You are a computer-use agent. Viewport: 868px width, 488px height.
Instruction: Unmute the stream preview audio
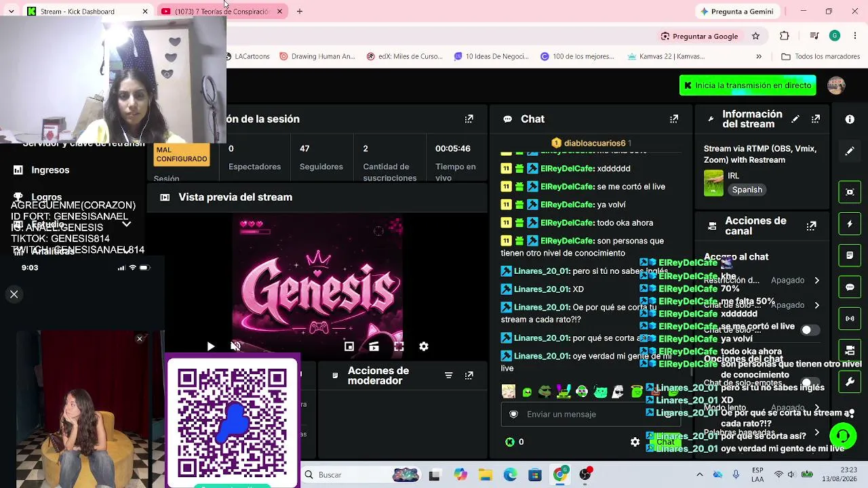tap(235, 346)
